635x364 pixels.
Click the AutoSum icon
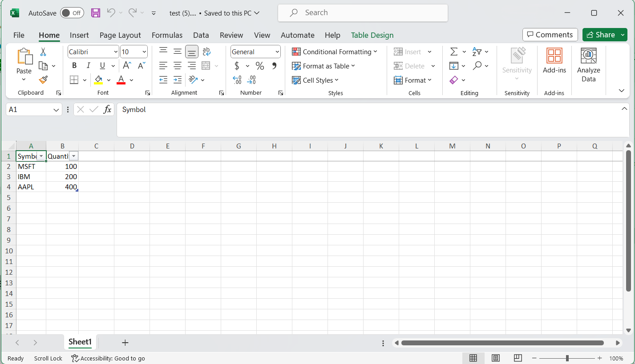click(x=453, y=52)
